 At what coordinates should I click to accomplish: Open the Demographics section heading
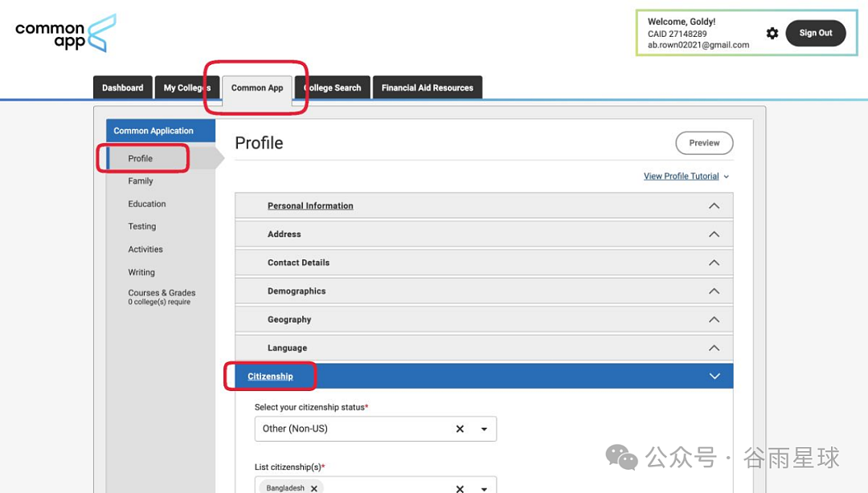296,291
